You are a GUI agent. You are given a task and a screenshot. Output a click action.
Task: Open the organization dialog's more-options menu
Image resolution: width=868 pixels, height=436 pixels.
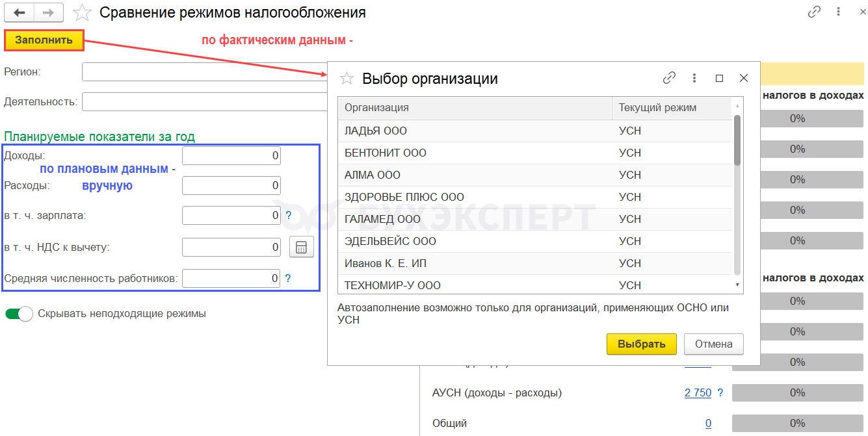(x=695, y=78)
